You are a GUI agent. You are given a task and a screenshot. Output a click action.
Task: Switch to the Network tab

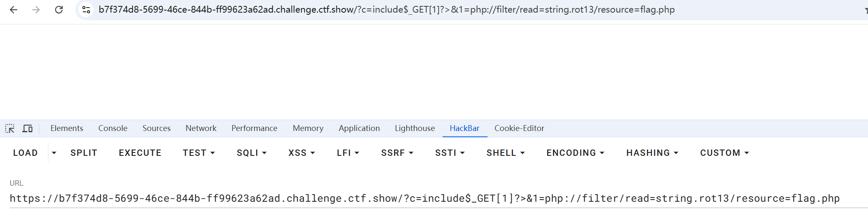tap(201, 128)
